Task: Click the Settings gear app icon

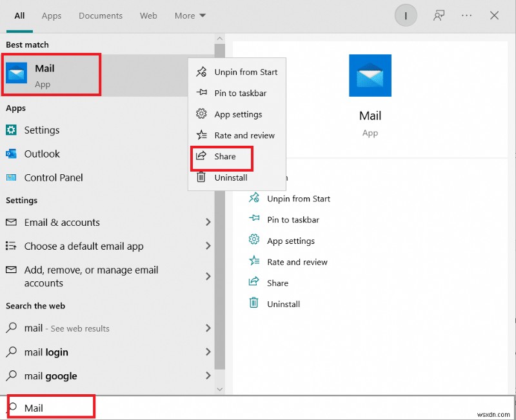Action: (x=11, y=130)
